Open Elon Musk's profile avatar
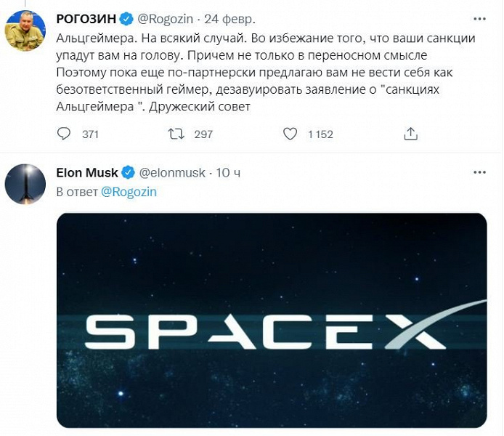The height and width of the screenshot is (436, 504). click(25, 184)
